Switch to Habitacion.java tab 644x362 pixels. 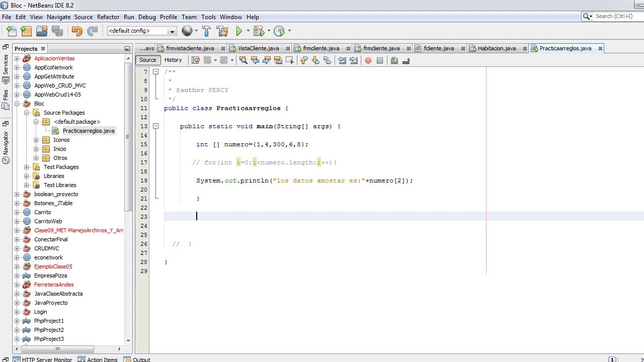[x=497, y=48]
